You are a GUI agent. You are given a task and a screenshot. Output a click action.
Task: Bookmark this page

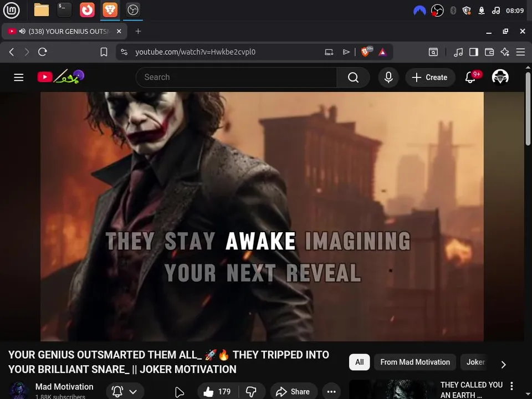click(x=104, y=52)
